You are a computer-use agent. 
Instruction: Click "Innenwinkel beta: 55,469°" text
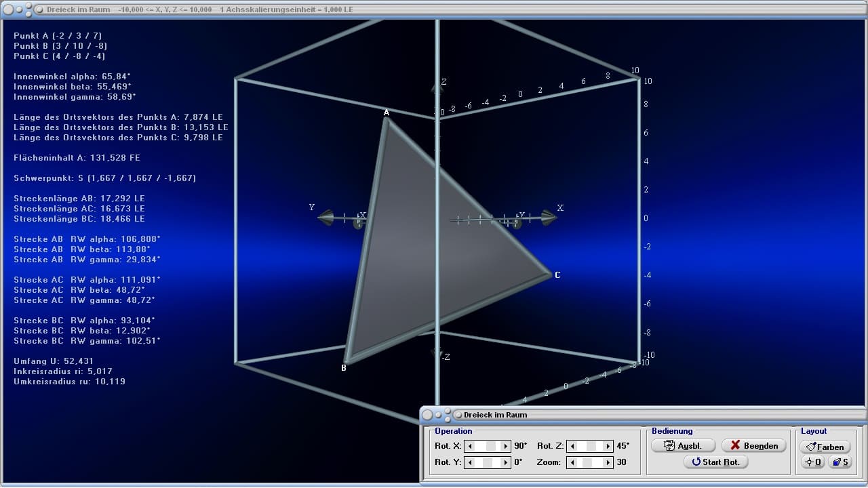(72, 86)
